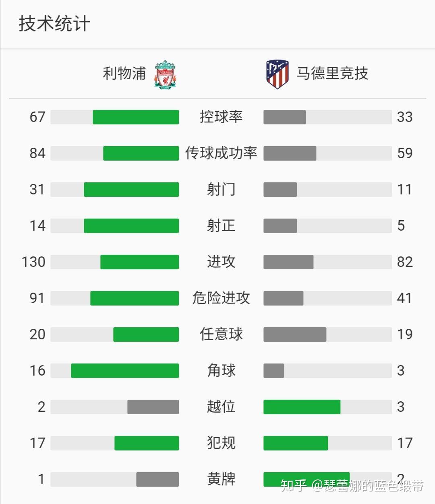Select the 犯规 fouls label
This screenshot has width=435, height=504.
tap(221, 443)
